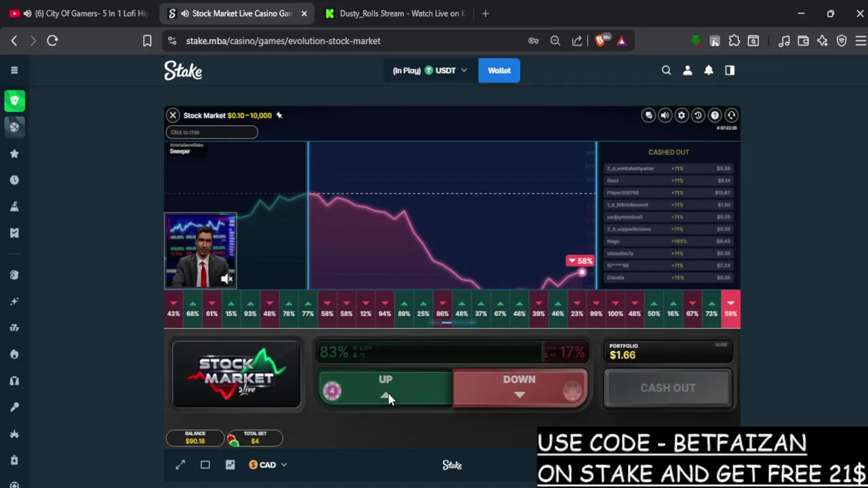Close the Stock Market game with X

coord(173,115)
